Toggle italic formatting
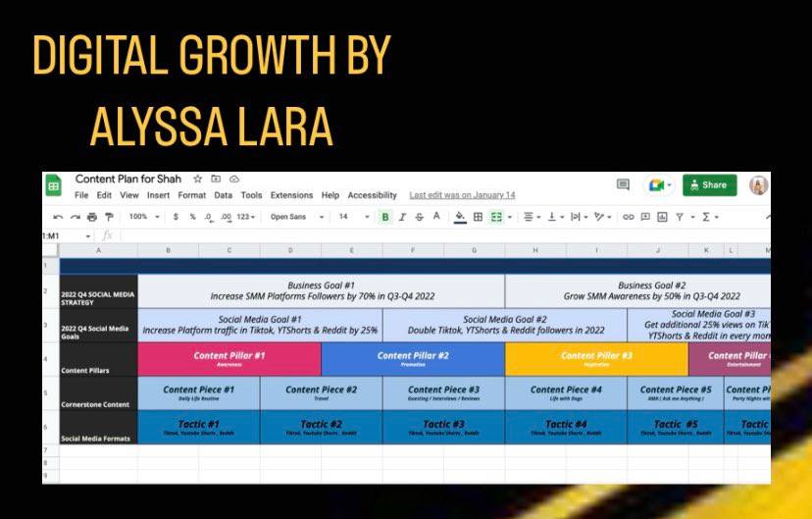The image size is (812, 519). click(402, 217)
